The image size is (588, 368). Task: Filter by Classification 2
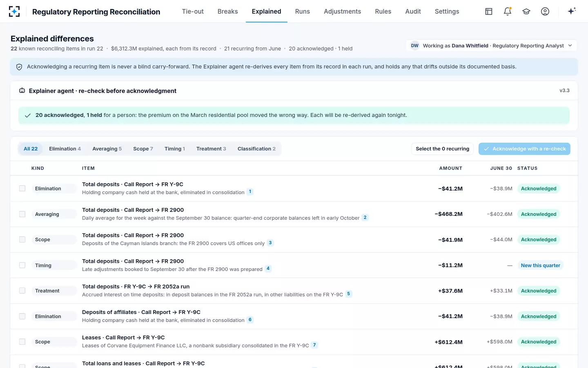pos(256,149)
